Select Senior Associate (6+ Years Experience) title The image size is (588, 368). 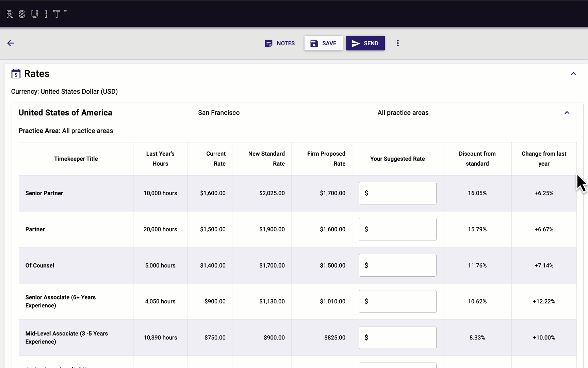[x=61, y=302]
